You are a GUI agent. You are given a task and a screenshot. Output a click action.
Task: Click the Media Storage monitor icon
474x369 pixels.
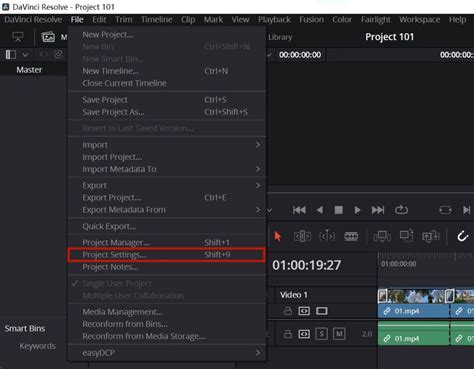click(x=18, y=37)
